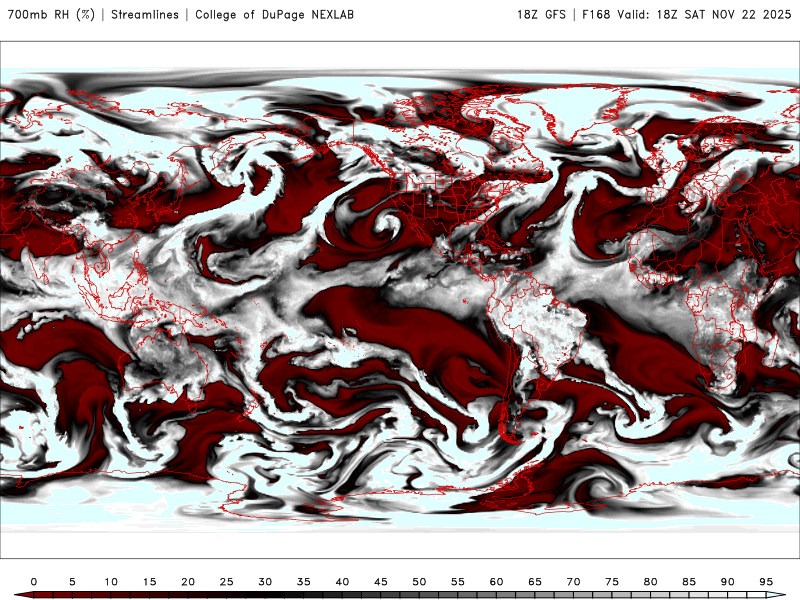Viewport: 800px width, 600px height.
Task: Click the global 700mb RH map image
Action: pos(400,300)
